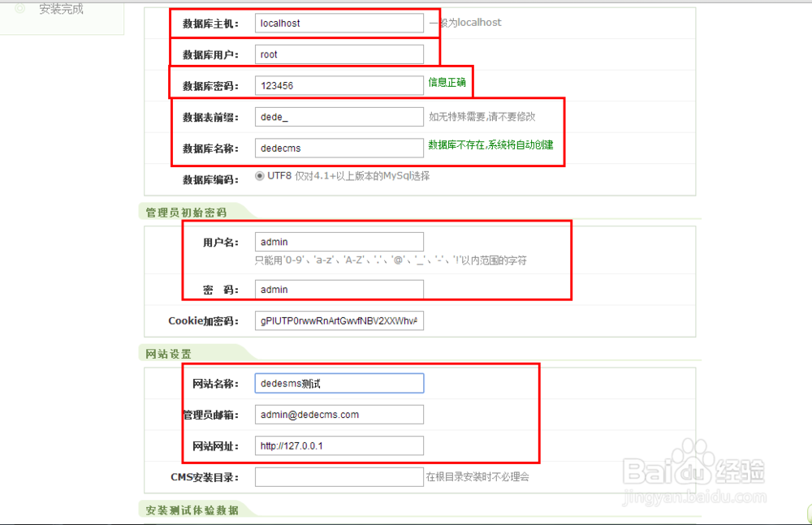Click the 网站网址 field showing http://127.0.0.1

(339, 445)
